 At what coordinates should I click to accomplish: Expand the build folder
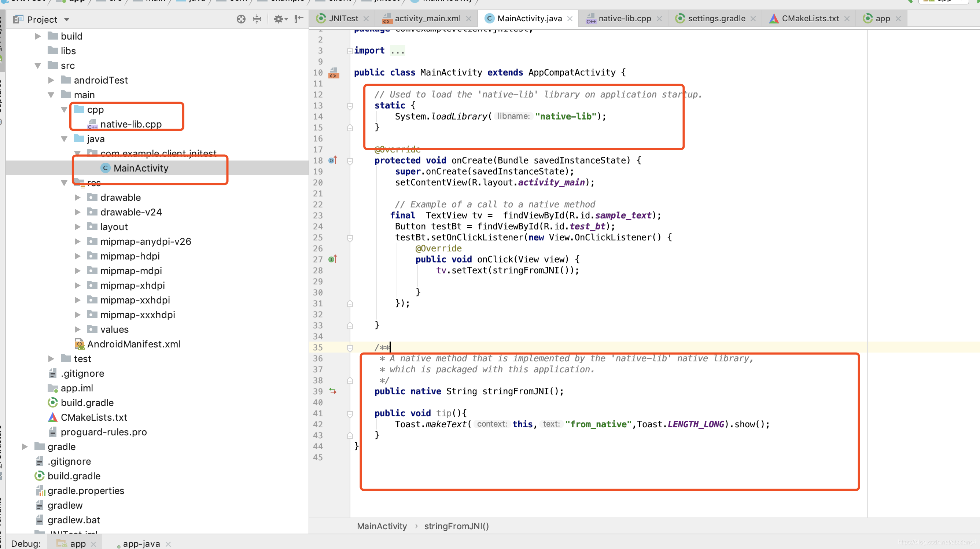coord(38,36)
